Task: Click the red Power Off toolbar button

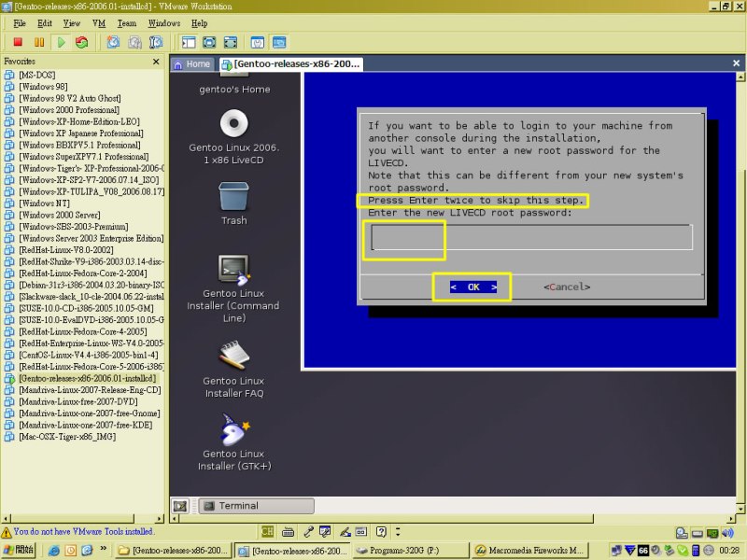Action: pos(18,42)
